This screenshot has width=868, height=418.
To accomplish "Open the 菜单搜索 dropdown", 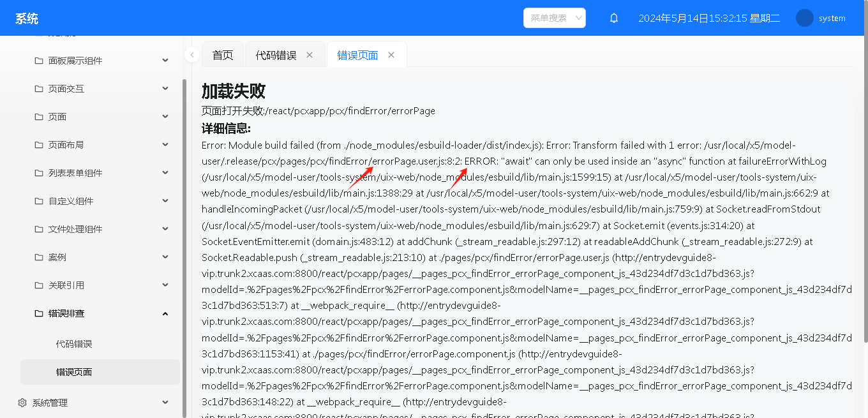I will click(x=554, y=18).
